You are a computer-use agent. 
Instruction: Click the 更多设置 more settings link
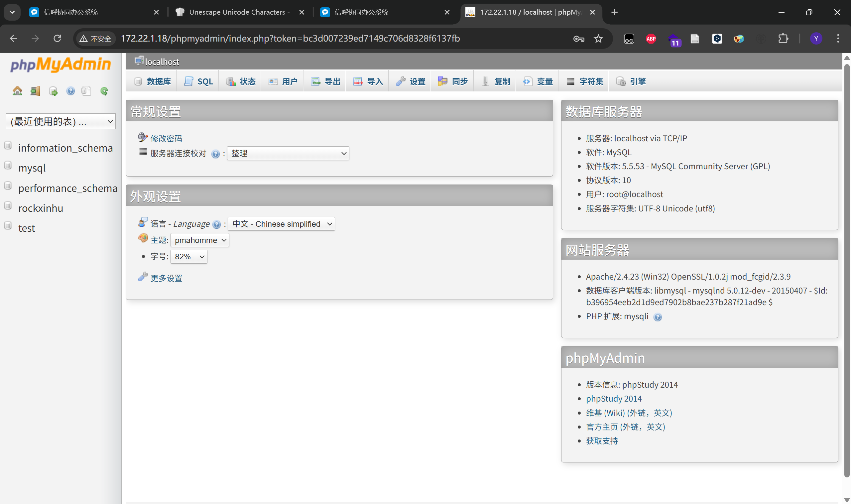point(166,278)
